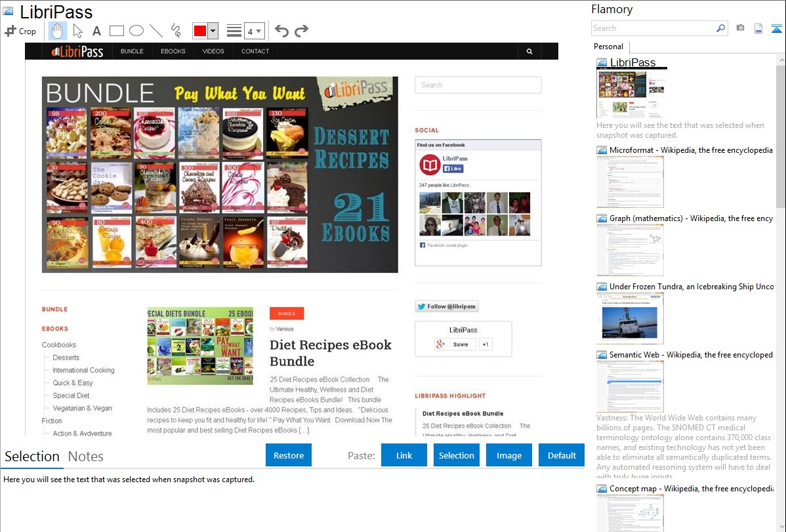Click the webpage navbar search icon
This screenshot has height=532, width=786.
529,51
